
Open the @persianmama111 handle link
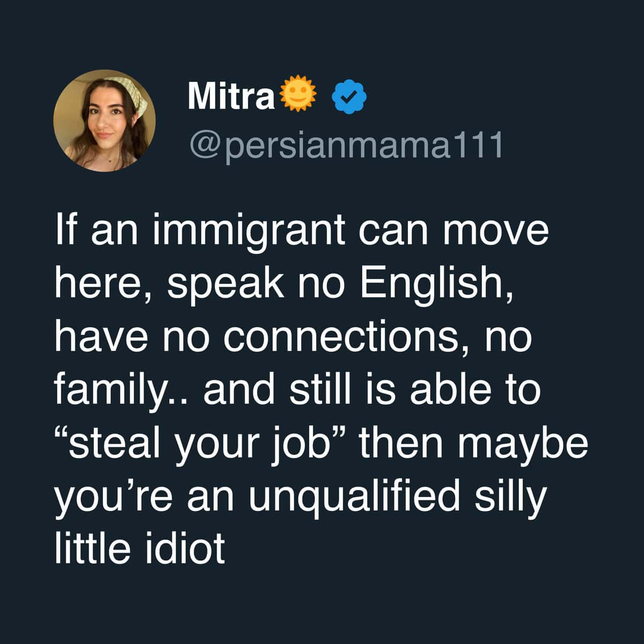346,143
